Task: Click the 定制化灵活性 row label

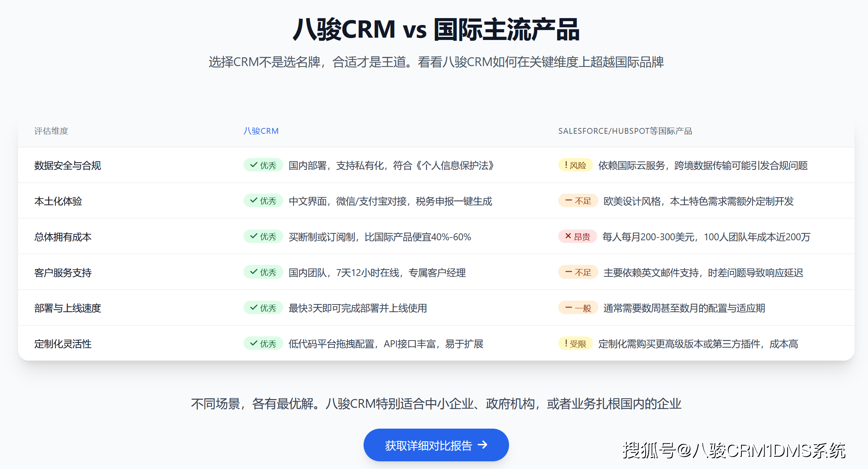Action: point(63,344)
